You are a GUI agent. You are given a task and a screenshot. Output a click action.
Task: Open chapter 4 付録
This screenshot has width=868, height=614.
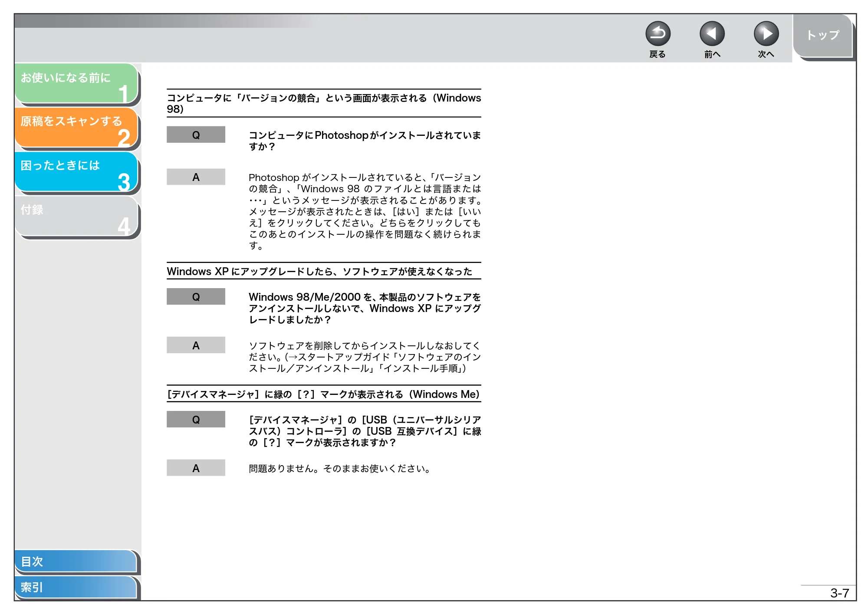click(x=76, y=216)
